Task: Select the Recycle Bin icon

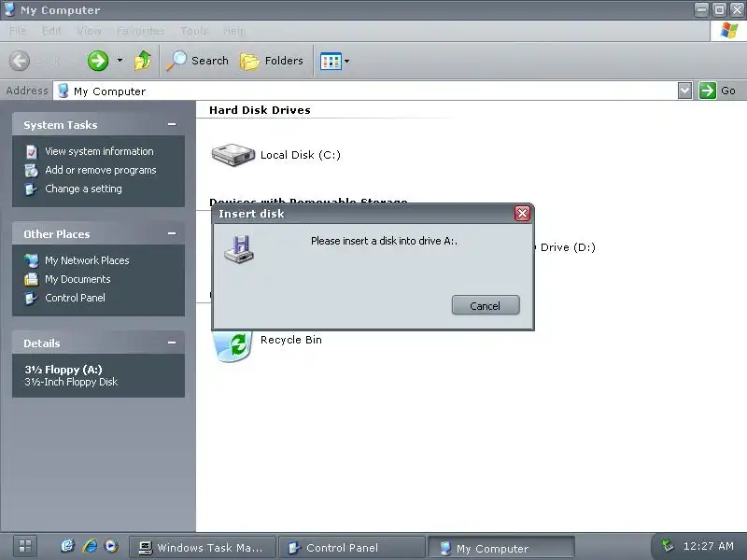Action: coord(232,345)
